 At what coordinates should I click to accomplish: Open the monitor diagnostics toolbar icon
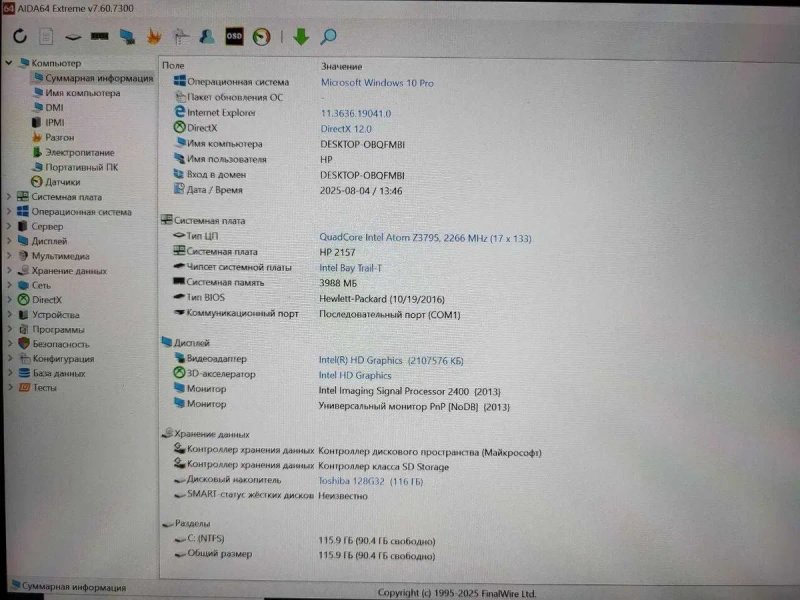(x=127, y=37)
